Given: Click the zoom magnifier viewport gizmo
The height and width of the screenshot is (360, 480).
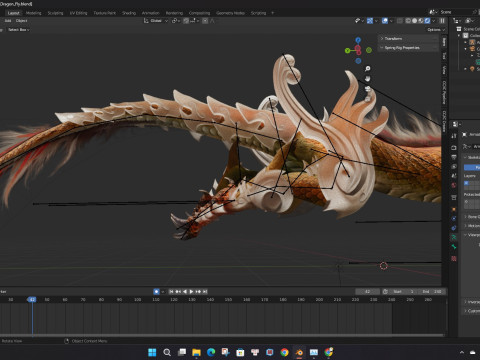Looking at the screenshot, I should (x=367, y=69).
